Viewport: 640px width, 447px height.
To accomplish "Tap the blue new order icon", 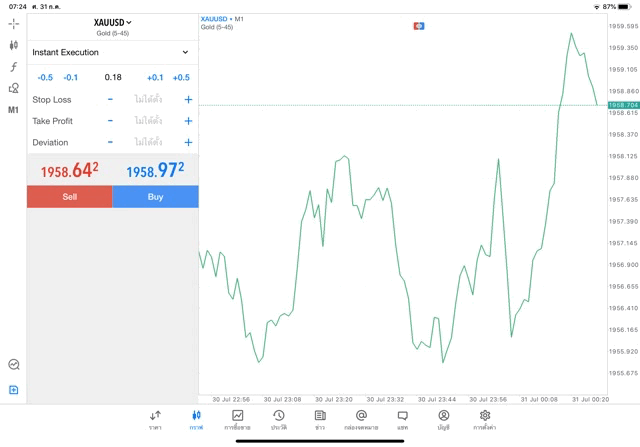I will point(13,389).
